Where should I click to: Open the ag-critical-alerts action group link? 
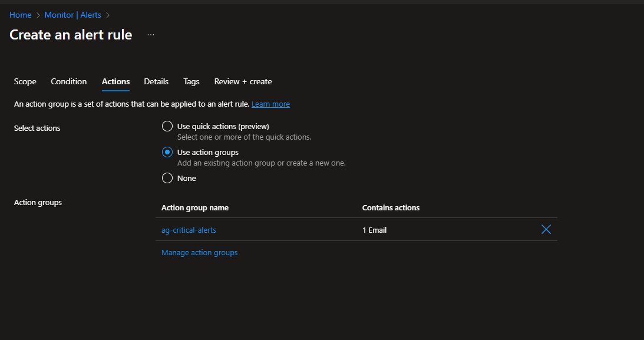point(189,230)
